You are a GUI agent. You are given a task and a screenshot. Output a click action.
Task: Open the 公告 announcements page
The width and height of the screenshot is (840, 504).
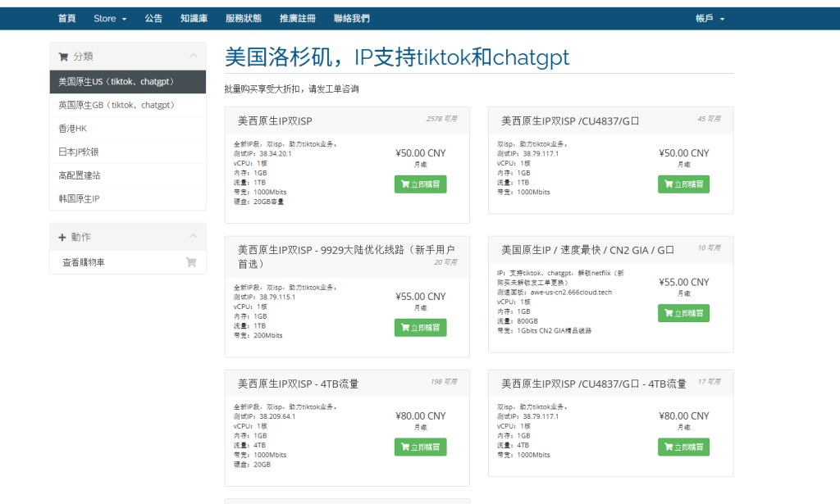click(153, 18)
